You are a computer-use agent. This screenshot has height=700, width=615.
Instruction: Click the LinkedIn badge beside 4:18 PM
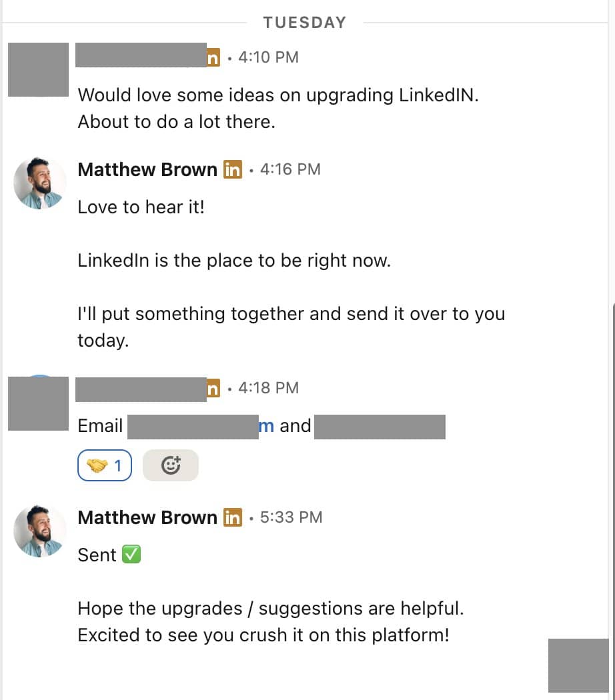point(213,388)
